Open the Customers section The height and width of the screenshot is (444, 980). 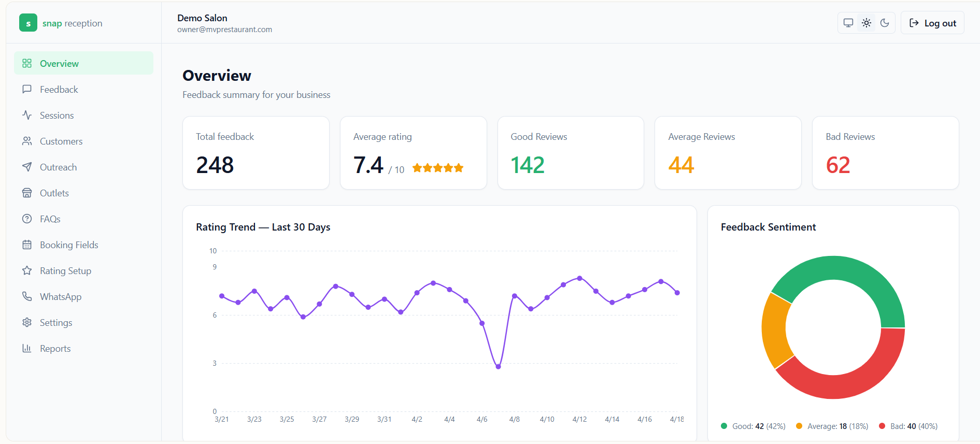pos(83,141)
